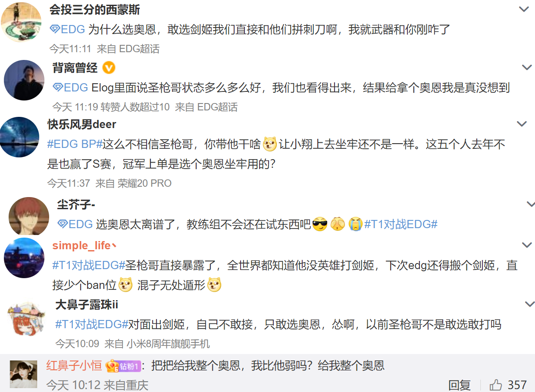Screen dimensions: 535x392
Task: Click the diamond super-topic icon before EDG in 会投三分的西蒙斯 post
Action: (55, 29)
